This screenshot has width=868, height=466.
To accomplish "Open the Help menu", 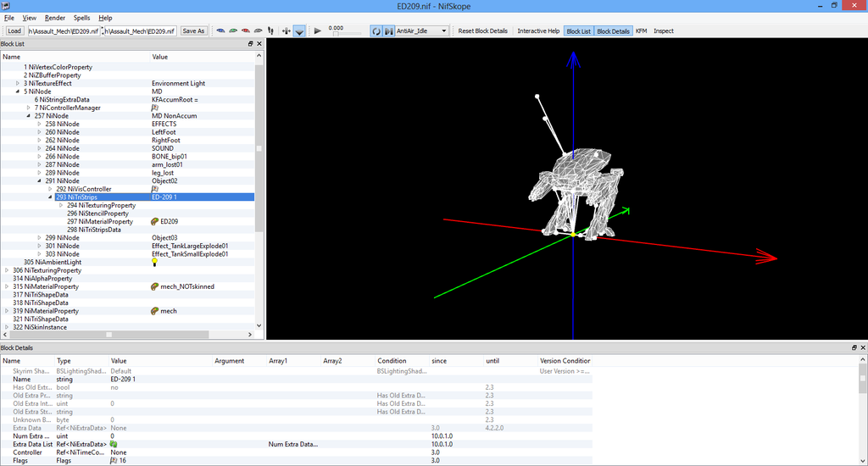I will pyautogui.click(x=105, y=18).
